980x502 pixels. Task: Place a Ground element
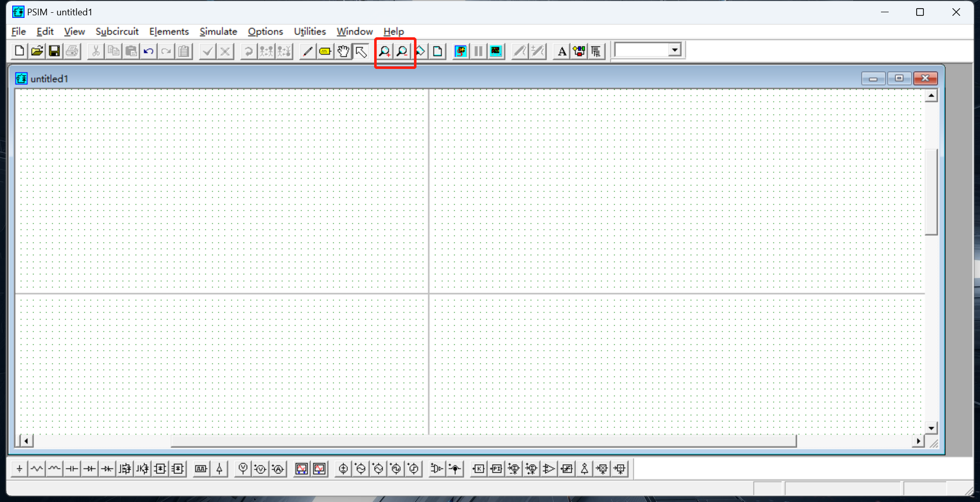pos(19,468)
